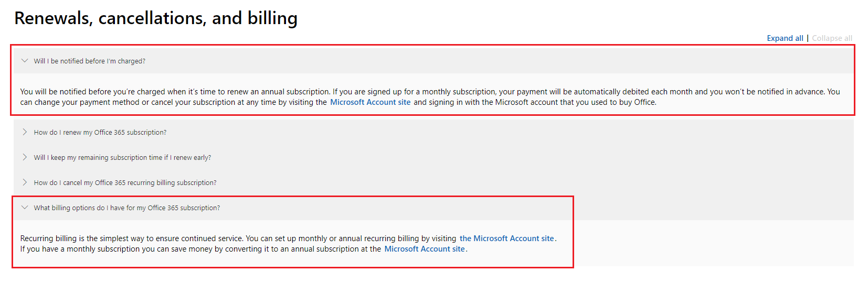Expand chevron for cancelling recurring billing
The height and width of the screenshot is (282, 868).
pyautogui.click(x=24, y=182)
